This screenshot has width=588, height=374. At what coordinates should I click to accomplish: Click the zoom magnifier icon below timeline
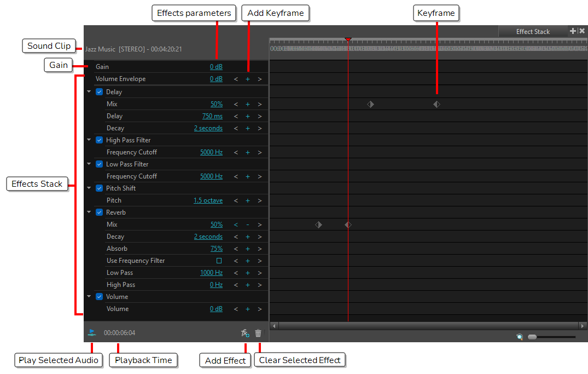(520, 337)
